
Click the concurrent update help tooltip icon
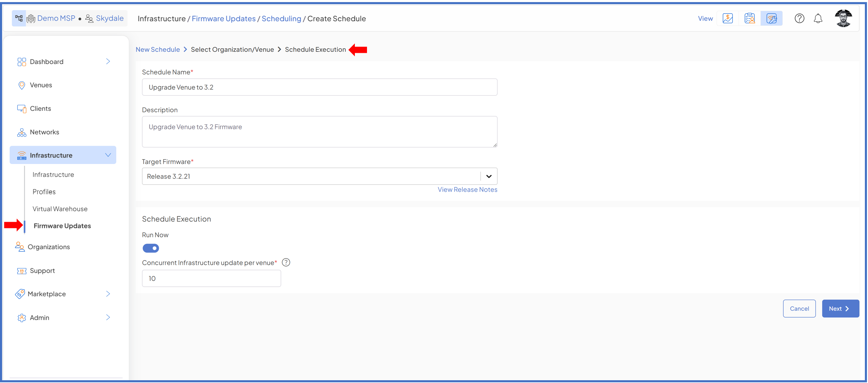click(x=286, y=263)
